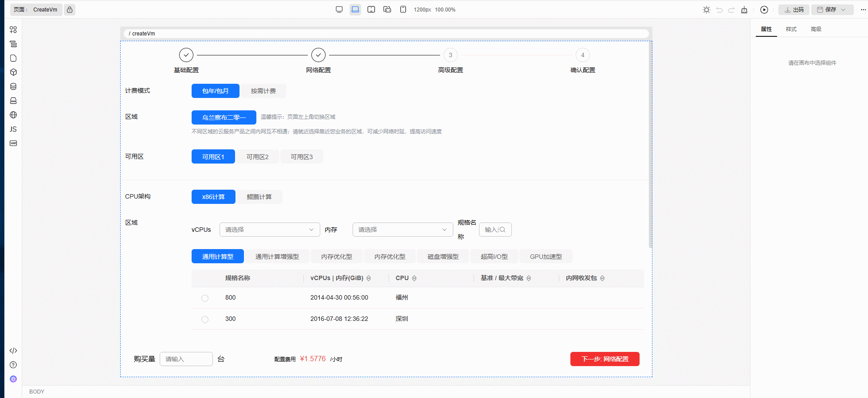Select the tablet viewport icon
Viewport: 868px width, 398px height.
click(x=371, y=10)
